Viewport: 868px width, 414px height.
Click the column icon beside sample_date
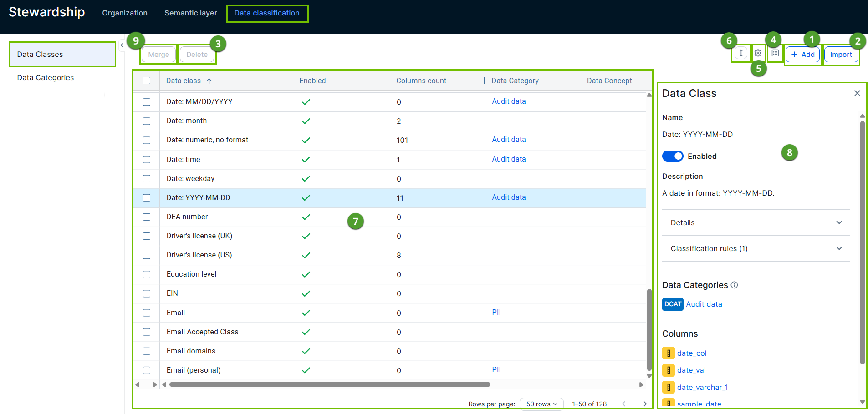click(668, 403)
